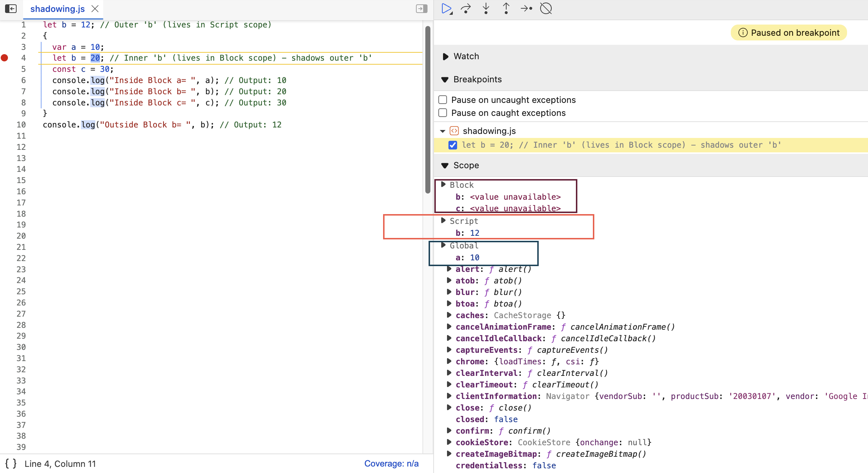Remove the breakpoint at line 4
868x473 pixels.
coord(4,58)
